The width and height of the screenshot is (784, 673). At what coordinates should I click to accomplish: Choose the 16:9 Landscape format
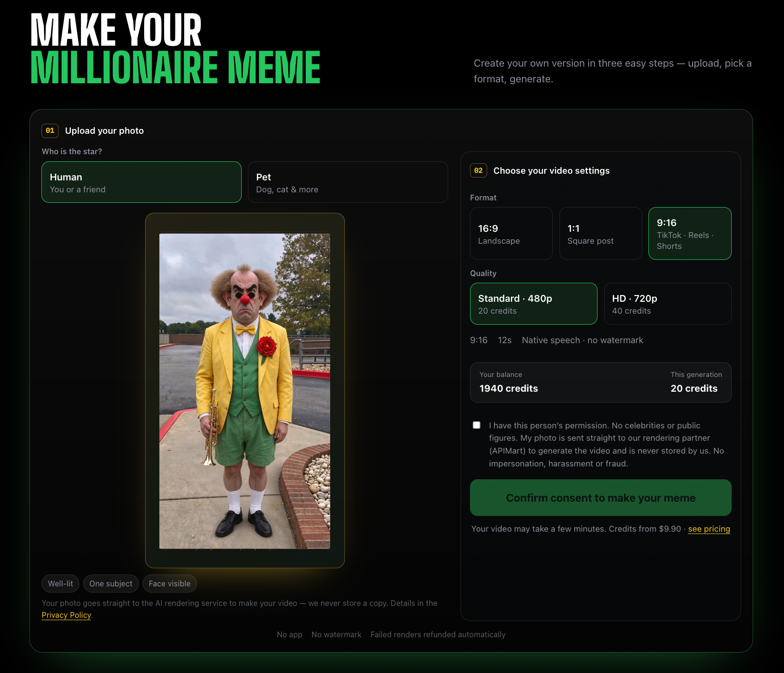[511, 233]
